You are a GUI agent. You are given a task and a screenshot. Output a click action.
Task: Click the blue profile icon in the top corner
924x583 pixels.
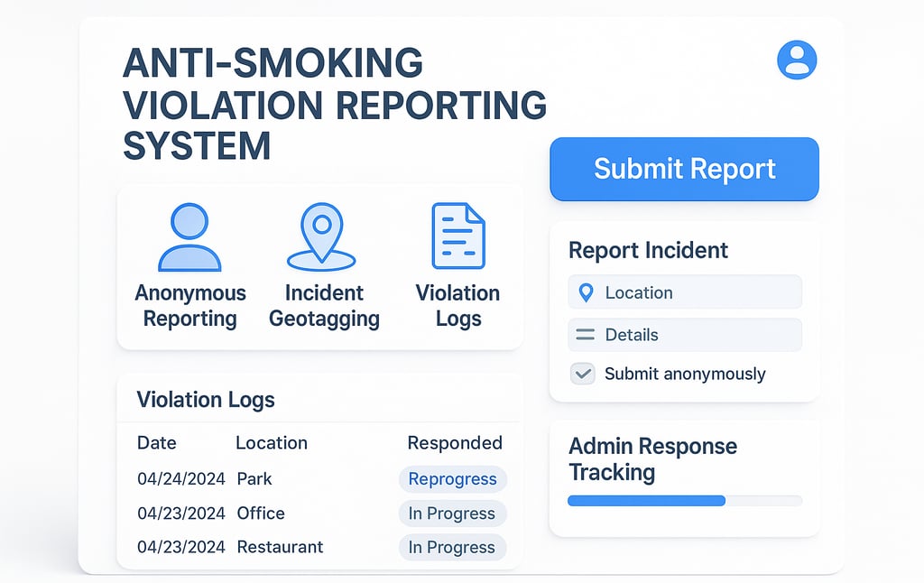(797, 60)
